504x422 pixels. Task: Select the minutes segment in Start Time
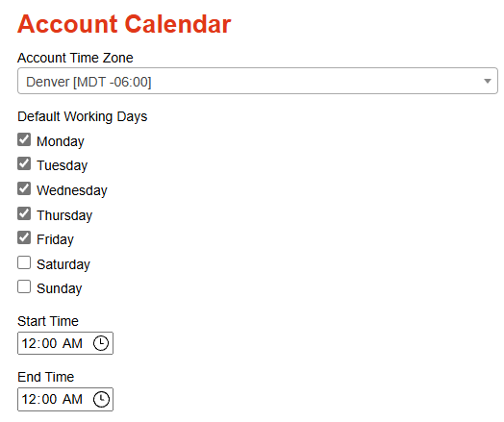[48, 343]
